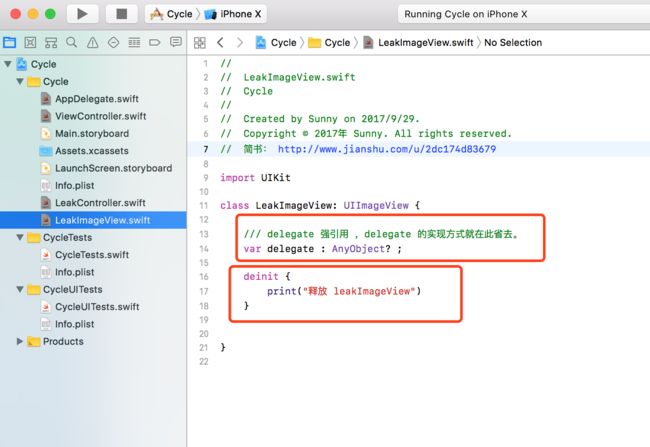Open the Issue navigator

coord(93,42)
